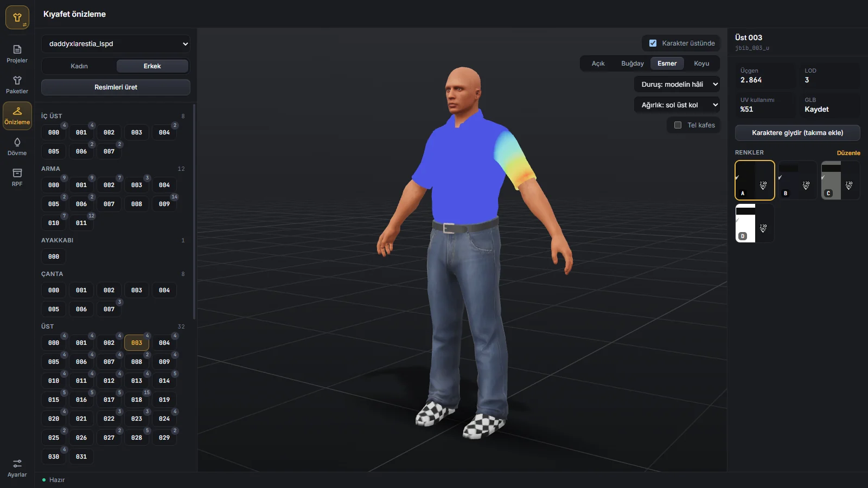The height and width of the screenshot is (488, 868).
Task: Select Açık skin tone
Action: [598, 63]
